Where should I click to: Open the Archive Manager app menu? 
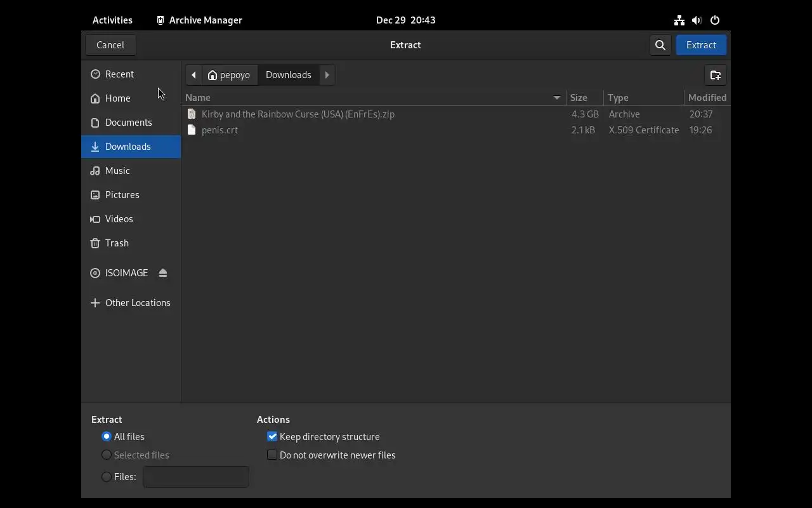[199, 20]
